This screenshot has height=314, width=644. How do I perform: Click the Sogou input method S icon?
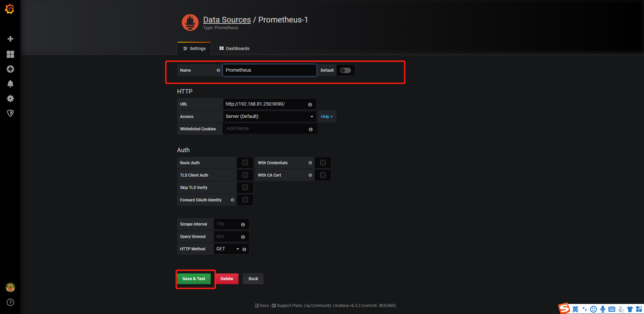[x=564, y=308]
